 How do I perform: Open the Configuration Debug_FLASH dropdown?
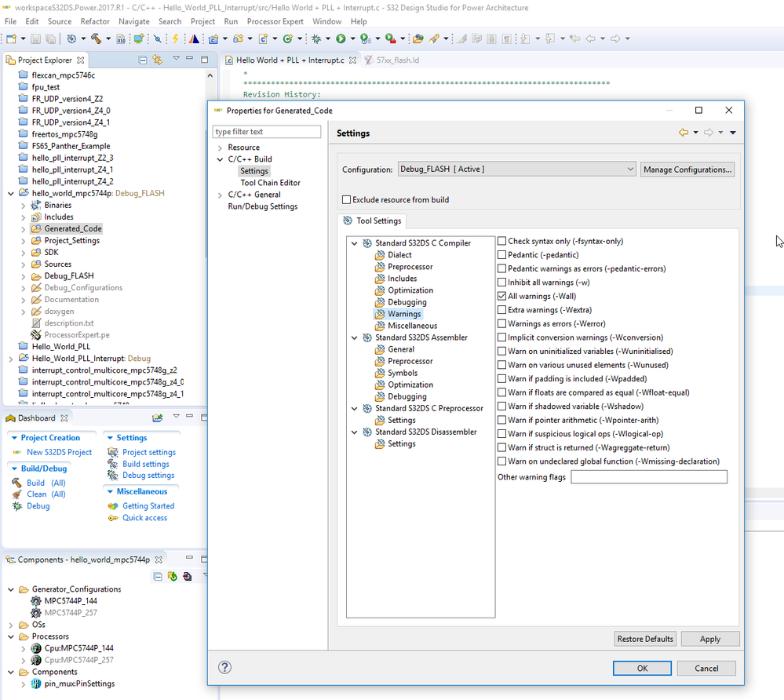[x=516, y=170]
